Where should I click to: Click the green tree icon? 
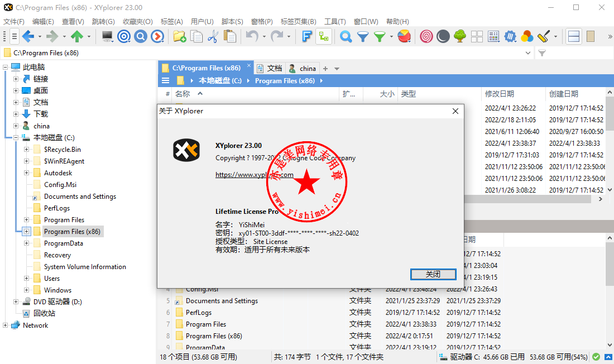coord(460,37)
